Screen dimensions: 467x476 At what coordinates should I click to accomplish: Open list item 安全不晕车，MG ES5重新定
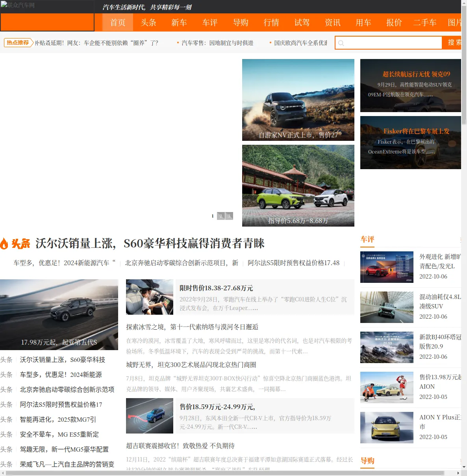click(x=59, y=434)
